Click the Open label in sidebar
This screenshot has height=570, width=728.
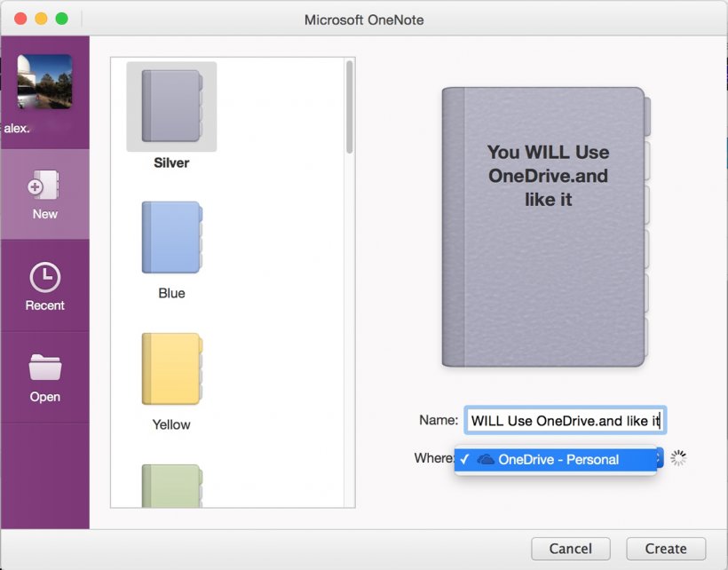pos(45,397)
